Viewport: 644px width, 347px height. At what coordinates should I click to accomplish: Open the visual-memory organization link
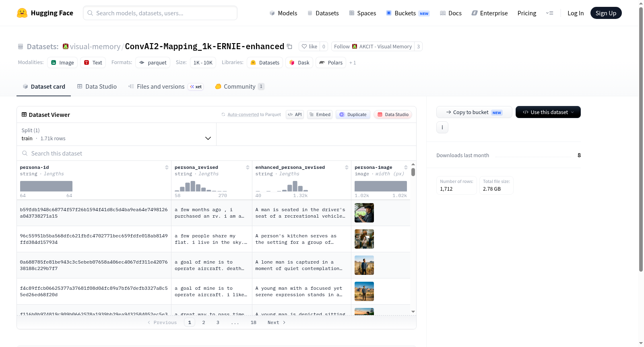coord(95,46)
